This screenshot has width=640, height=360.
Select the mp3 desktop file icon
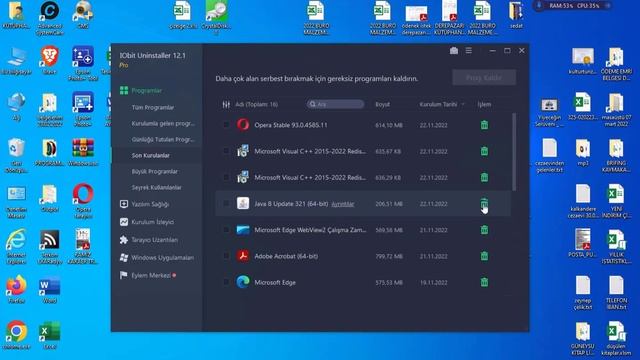coord(583,153)
